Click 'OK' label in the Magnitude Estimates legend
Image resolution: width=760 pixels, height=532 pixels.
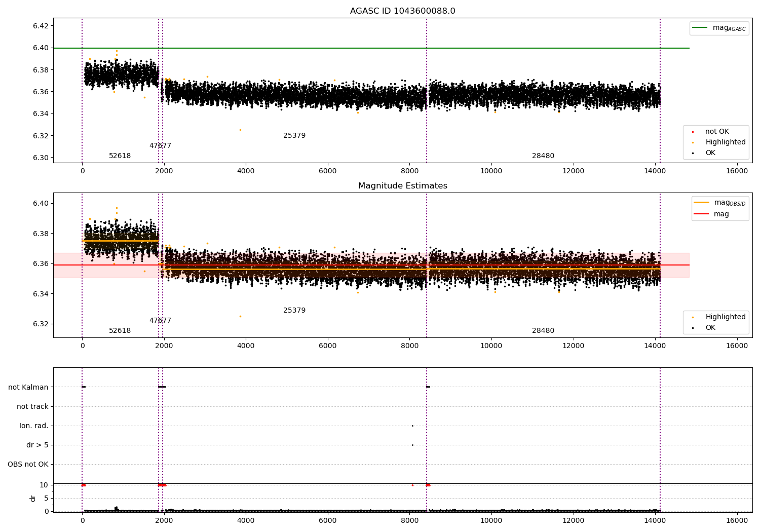click(710, 328)
